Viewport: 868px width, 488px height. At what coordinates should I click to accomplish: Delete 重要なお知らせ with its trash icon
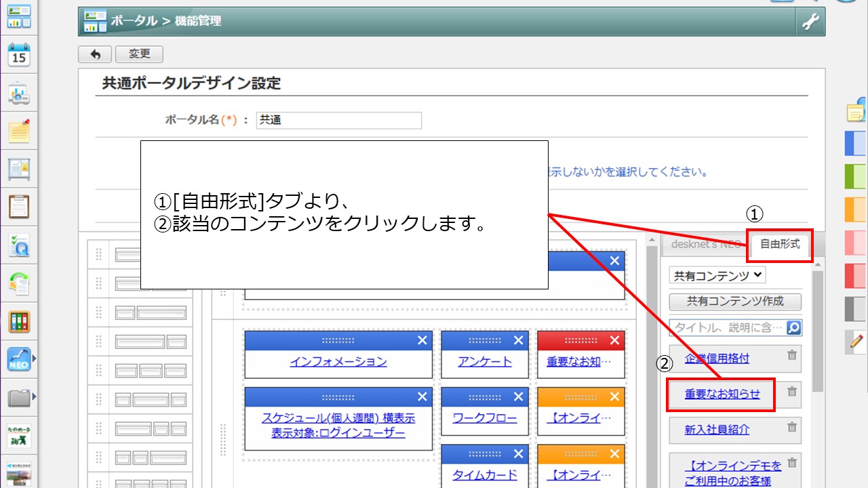click(x=791, y=391)
